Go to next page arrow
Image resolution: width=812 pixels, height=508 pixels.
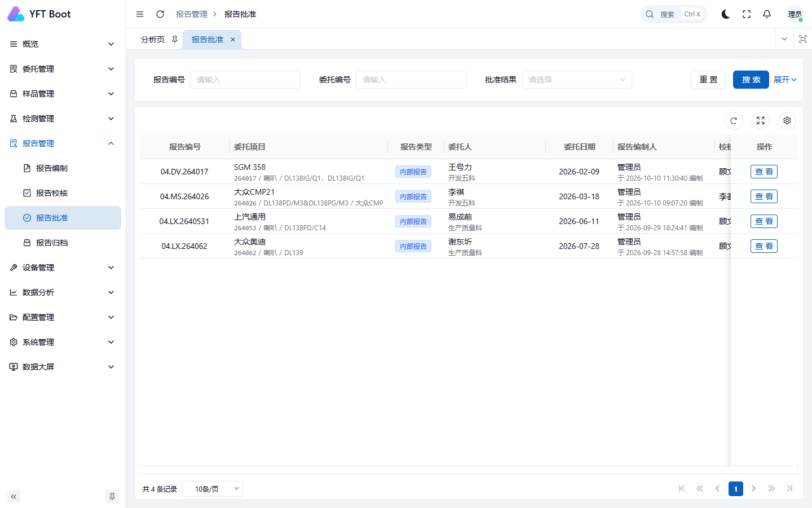pyautogui.click(x=754, y=489)
